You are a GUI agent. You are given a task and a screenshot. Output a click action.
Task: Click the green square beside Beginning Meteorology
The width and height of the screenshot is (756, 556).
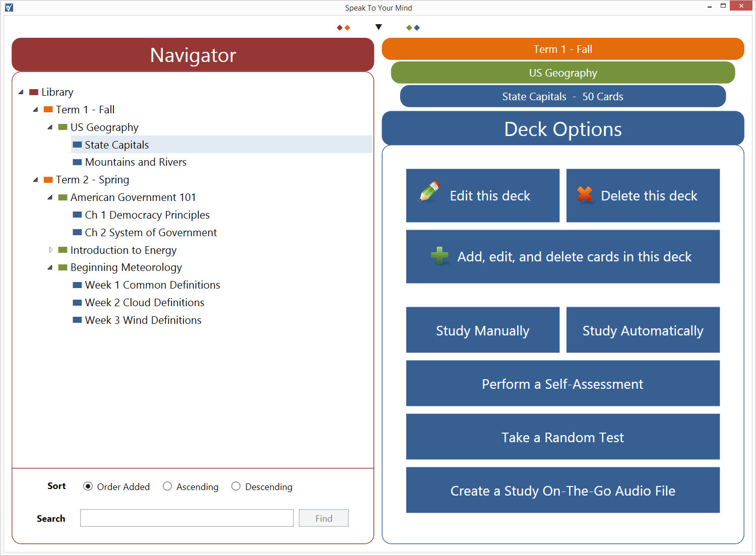tap(62, 267)
